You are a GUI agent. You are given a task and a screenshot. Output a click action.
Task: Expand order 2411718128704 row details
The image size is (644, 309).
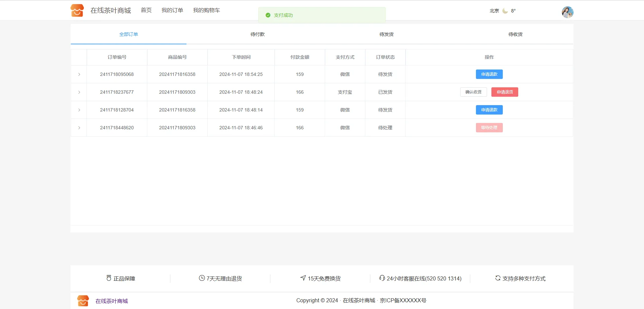pos(79,110)
